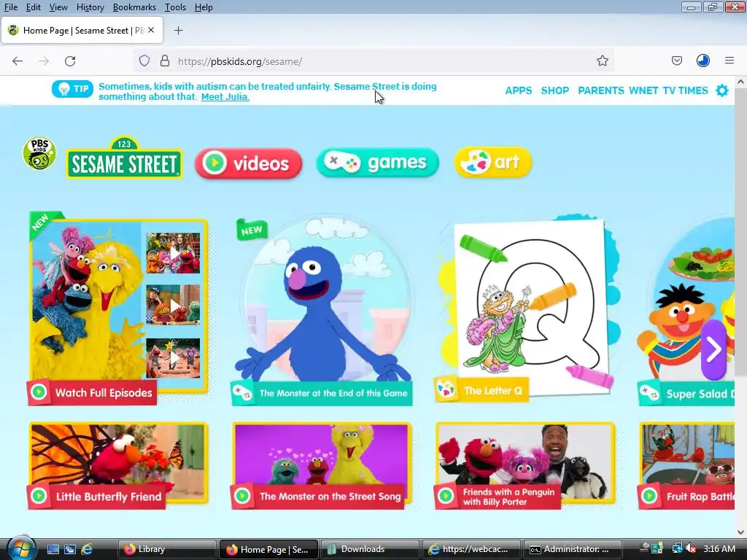Advance carousel with purple next arrow
The height and width of the screenshot is (560, 747).
point(713,349)
